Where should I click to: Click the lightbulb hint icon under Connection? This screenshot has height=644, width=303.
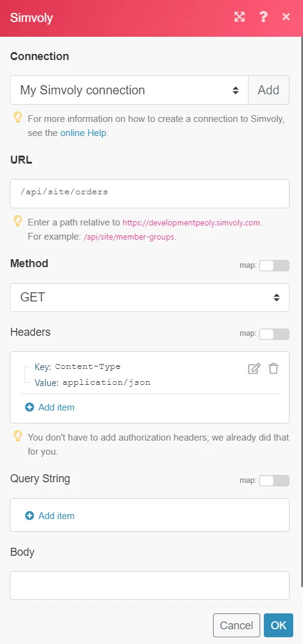pyautogui.click(x=18, y=118)
